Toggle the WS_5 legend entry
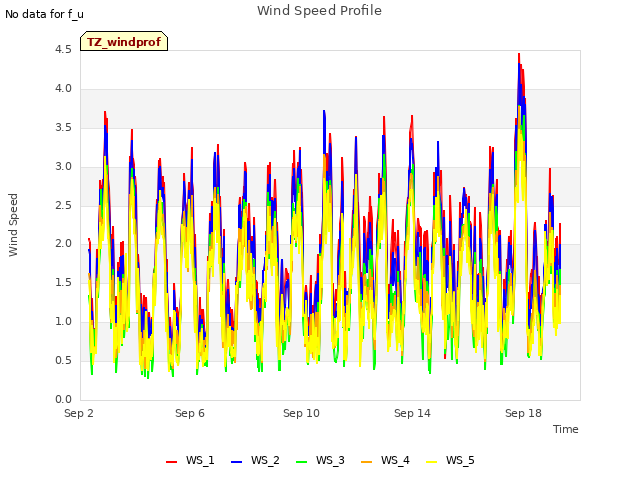The width and height of the screenshot is (640, 480). pos(450,460)
